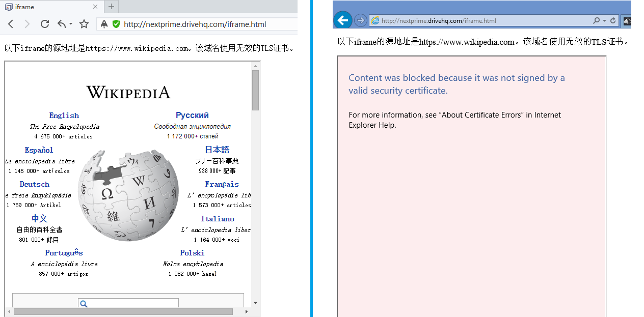Open the Français Wikipedia link
The height and width of the screenshot is (317, 644).
pyautogui.click(x=222, y=184)
